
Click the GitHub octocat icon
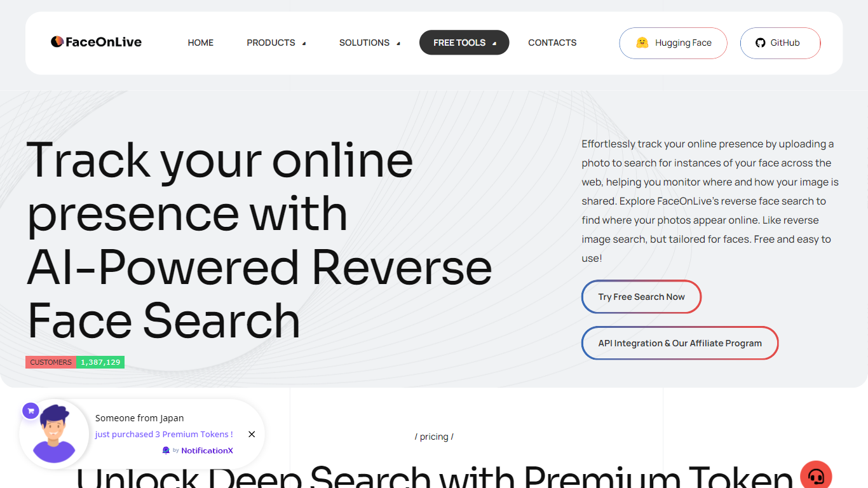tap(760, 43)
